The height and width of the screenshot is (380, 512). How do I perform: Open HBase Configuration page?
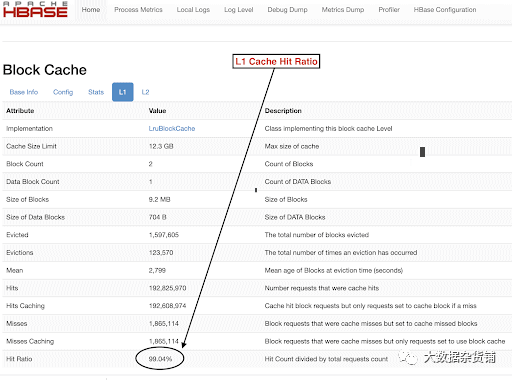pyautogui.click(x=445, y=10)
